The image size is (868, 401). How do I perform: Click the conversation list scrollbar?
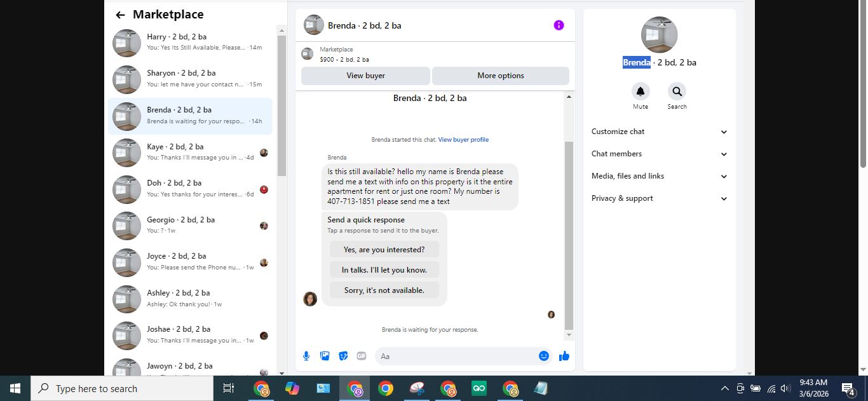(281, 105)
